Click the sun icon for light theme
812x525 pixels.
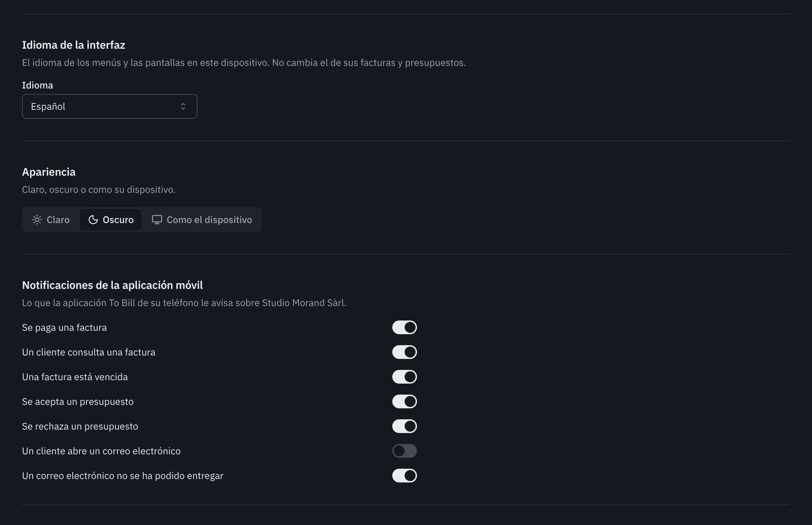click(x=37, y=220)
